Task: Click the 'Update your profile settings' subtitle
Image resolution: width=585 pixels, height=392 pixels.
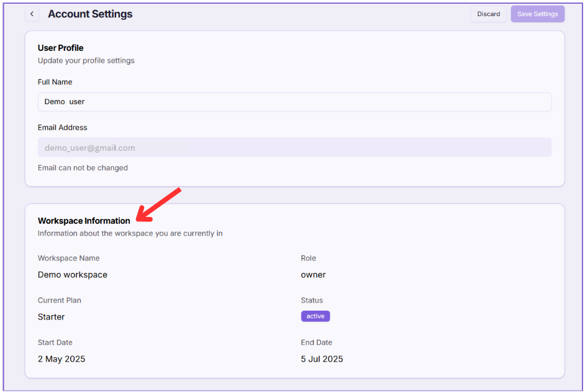Action: click(86, 61)
